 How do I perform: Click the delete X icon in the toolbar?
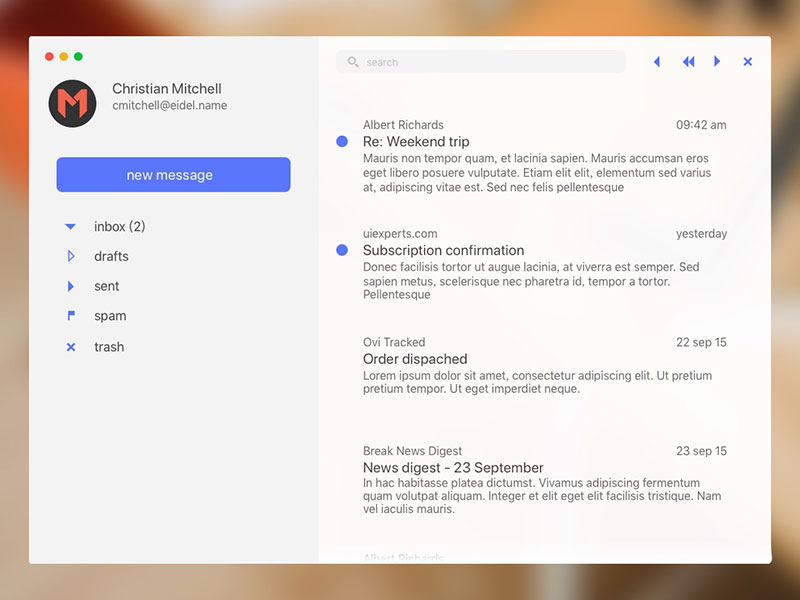747,62
